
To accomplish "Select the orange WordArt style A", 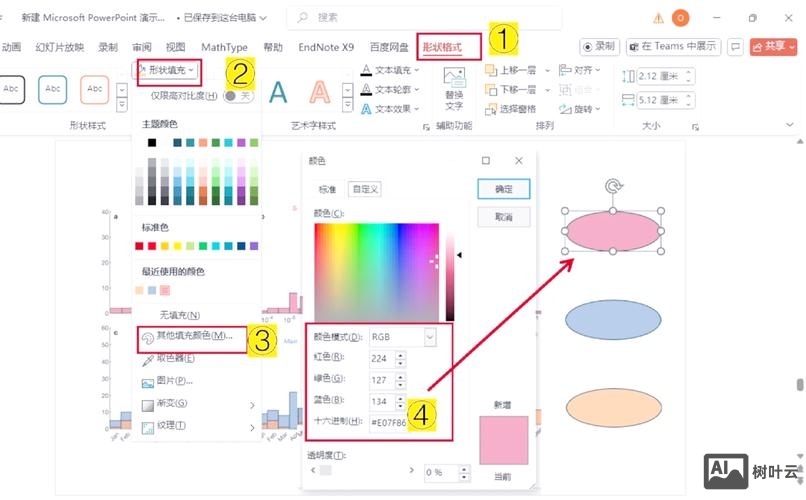I will pyautogui.click(x=320, y=93).
